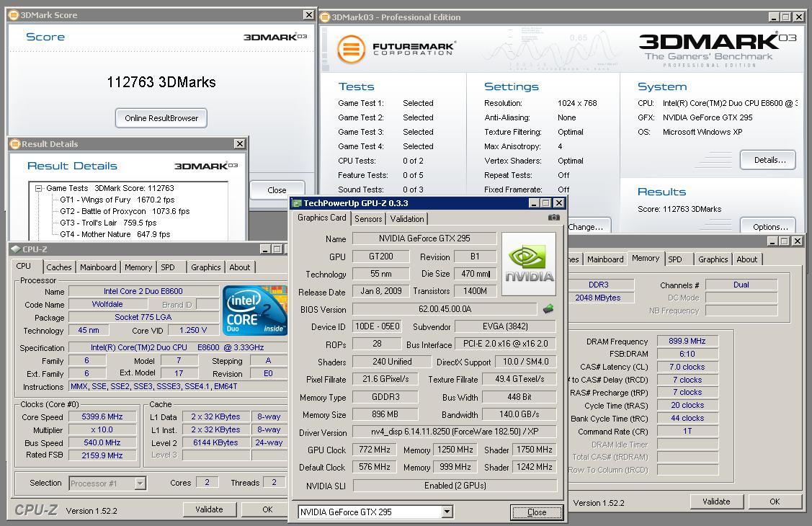Click the Subvendor field EVGA (3842)
Viewport: 812px width, 526px height.
click(506, 326)
